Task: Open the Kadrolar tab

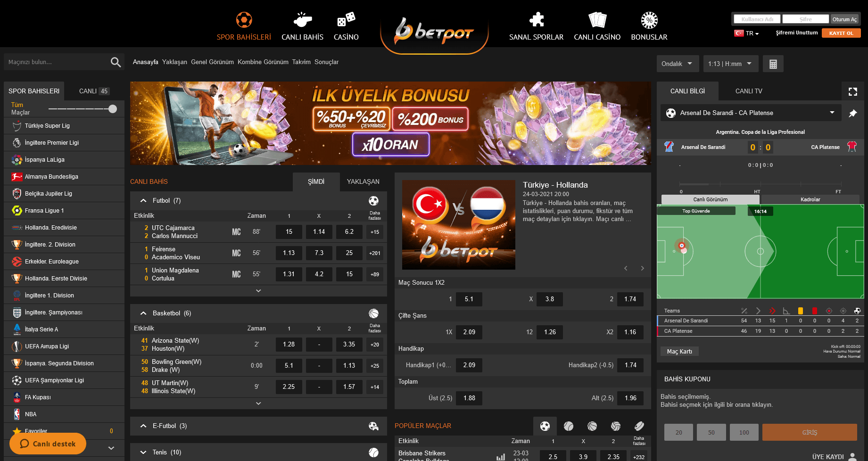Action: tap(810, 199)
